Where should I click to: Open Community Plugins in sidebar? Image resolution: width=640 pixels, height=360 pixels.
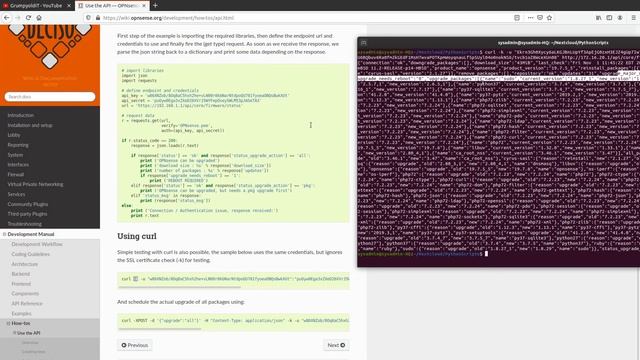point(28,204)
